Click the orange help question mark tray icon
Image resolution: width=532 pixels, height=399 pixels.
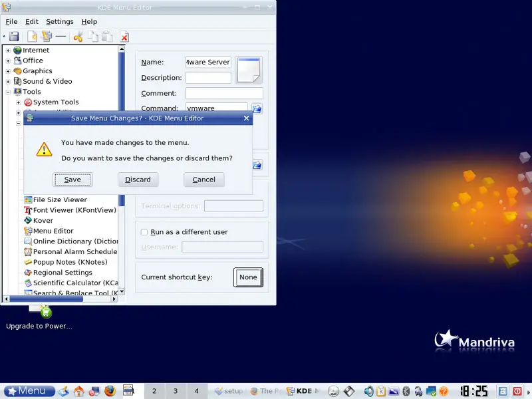(x=444, y=391)
